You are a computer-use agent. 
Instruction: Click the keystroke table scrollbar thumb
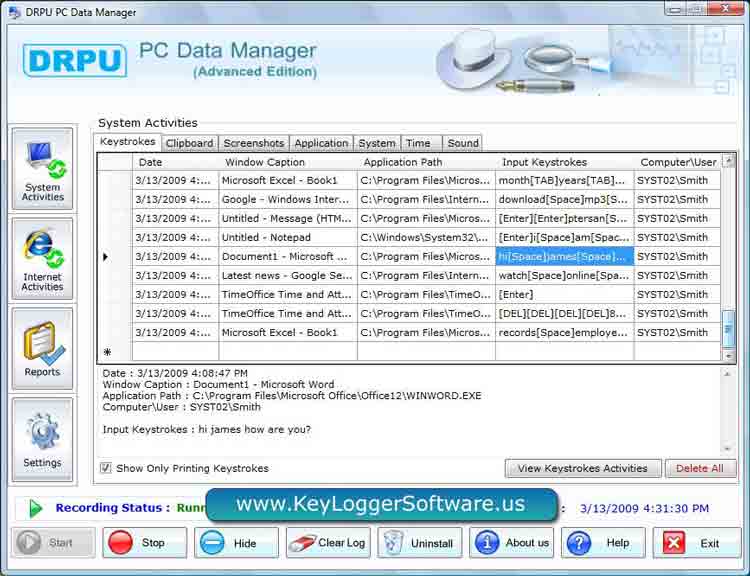click(728, 329)
